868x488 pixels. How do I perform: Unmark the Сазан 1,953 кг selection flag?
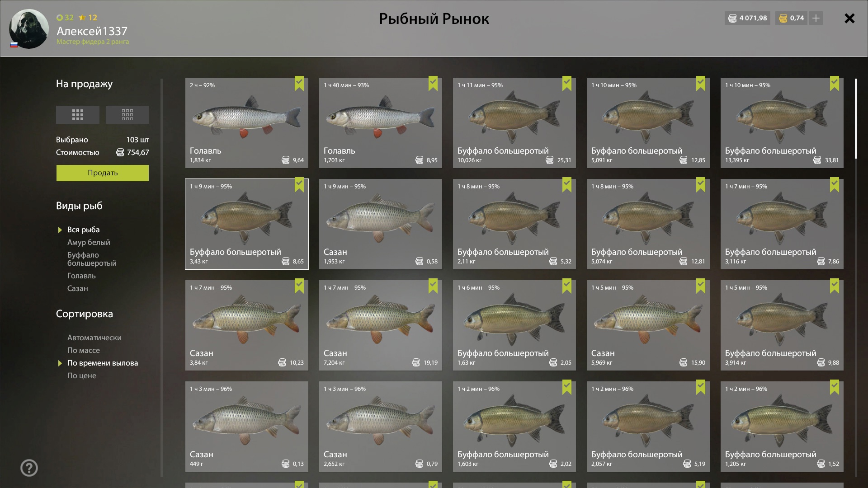pos(433,185)
